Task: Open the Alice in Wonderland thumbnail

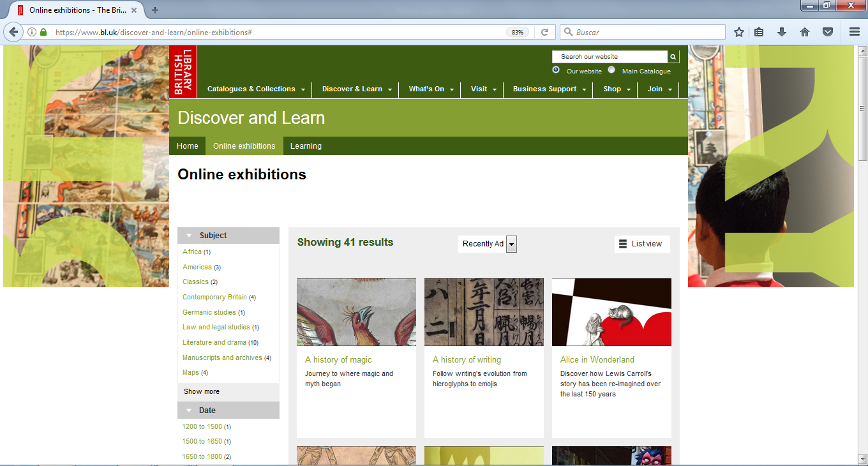Action: [x=611, y=312]
